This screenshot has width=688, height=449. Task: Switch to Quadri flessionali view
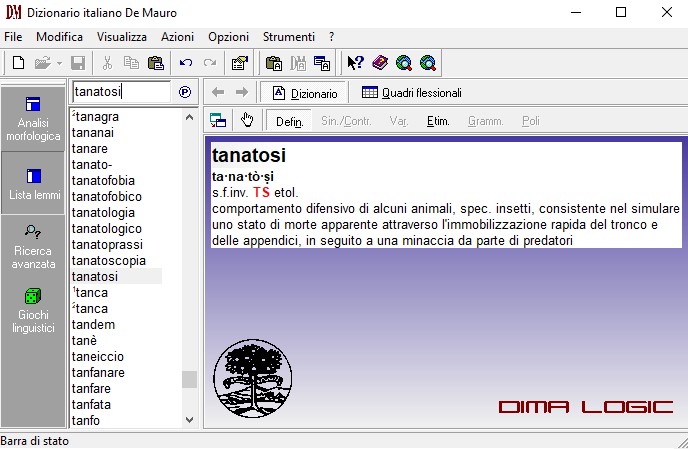(412, 93)
